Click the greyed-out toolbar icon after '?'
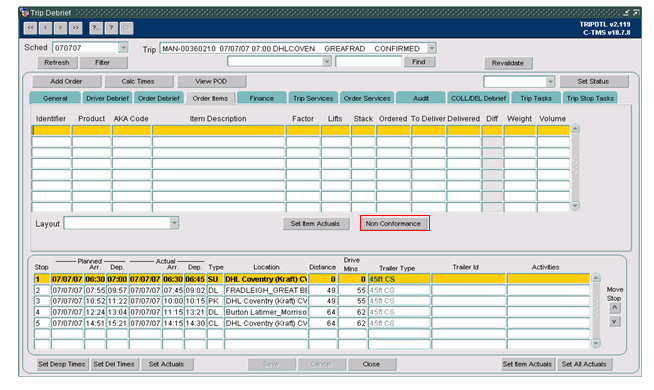The image size is (654, 390). click(126, 28)
